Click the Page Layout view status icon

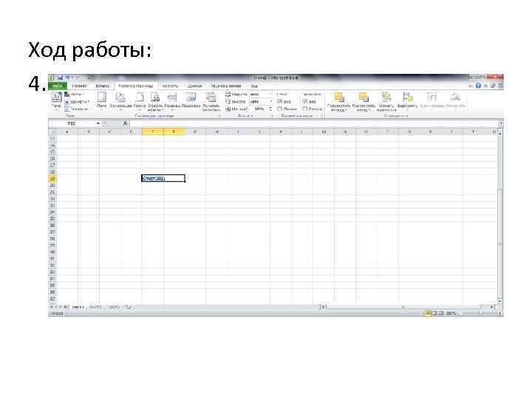tap(434, 313)
